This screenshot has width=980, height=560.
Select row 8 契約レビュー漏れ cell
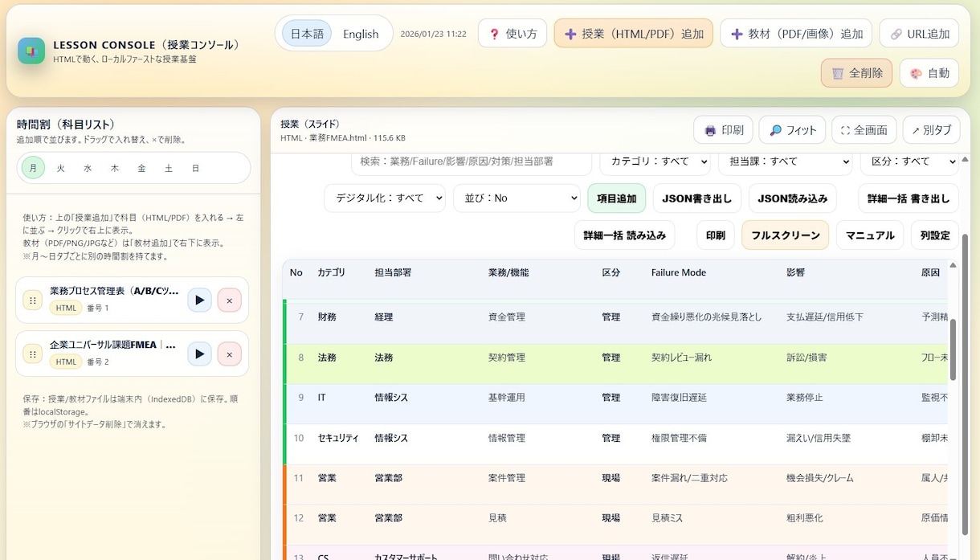pos(681,358)
